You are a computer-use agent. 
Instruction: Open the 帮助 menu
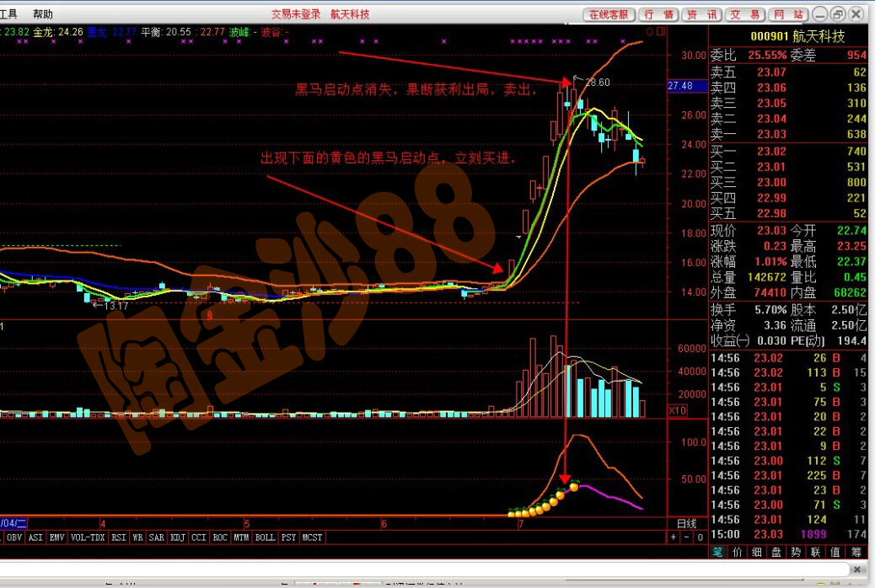(42, 14)
